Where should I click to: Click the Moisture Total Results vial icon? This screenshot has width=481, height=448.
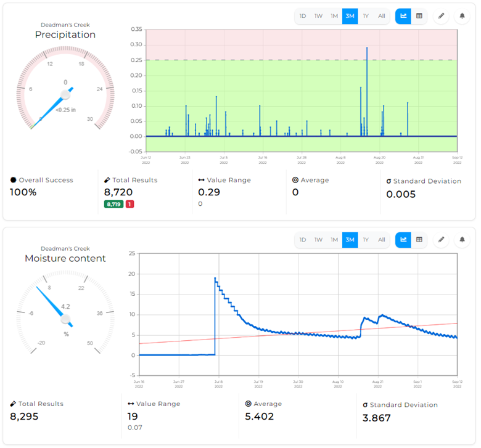click(x=13, y=404)
